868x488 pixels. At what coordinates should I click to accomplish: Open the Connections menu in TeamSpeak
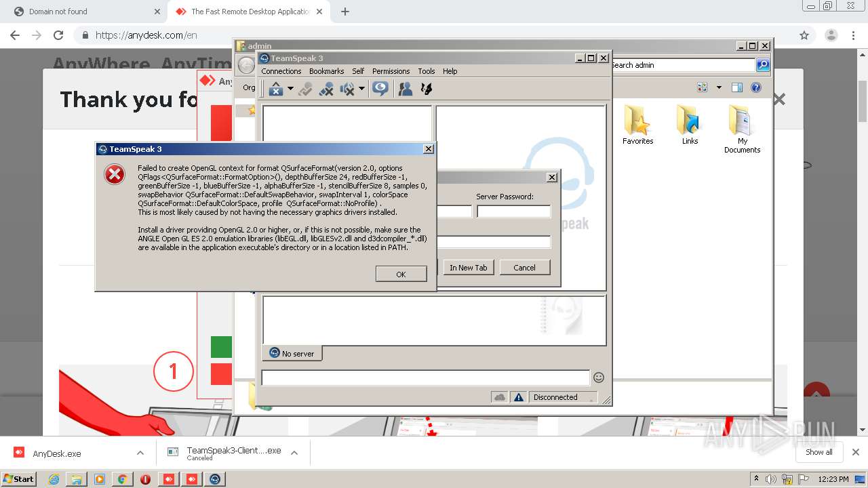pos(281,71)
